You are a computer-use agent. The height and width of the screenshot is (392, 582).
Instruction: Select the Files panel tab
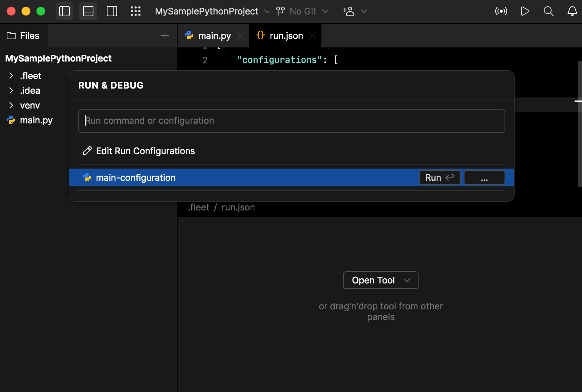[x=24, y=36]
